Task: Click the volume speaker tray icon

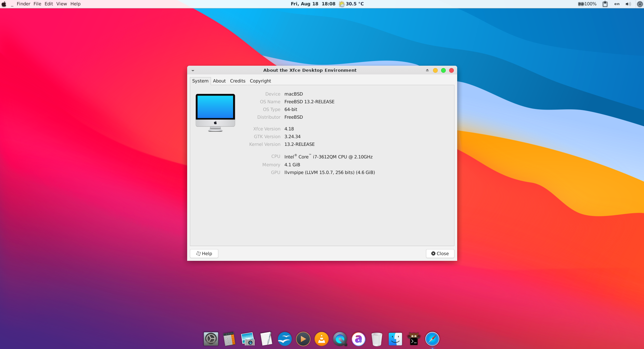Action: coord(628,4)
